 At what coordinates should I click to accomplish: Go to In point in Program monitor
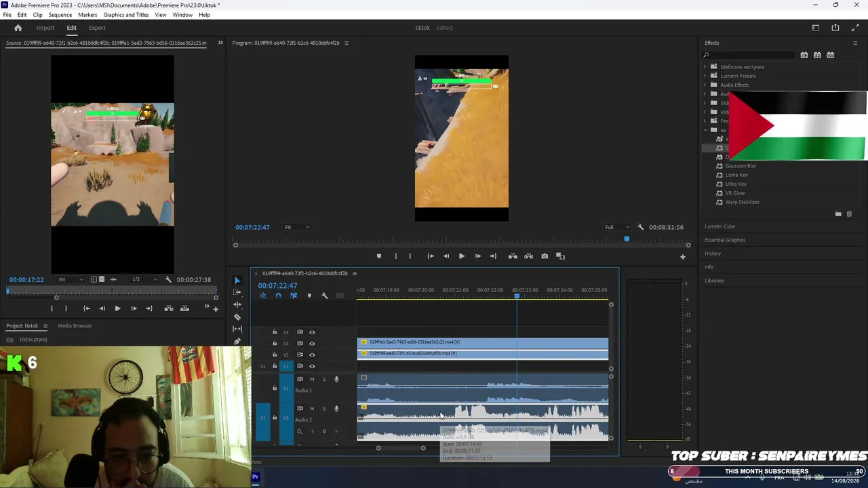431,256
